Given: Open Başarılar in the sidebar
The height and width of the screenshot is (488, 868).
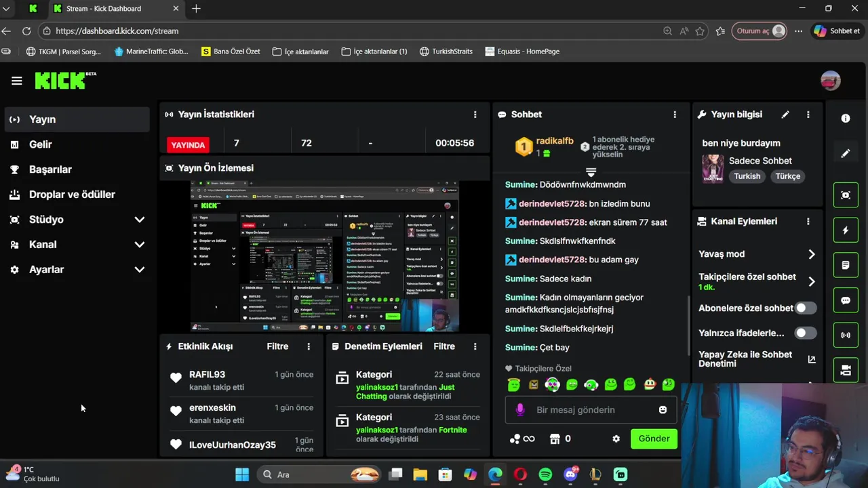Looking at the screenshot, I should click(77, 169).
